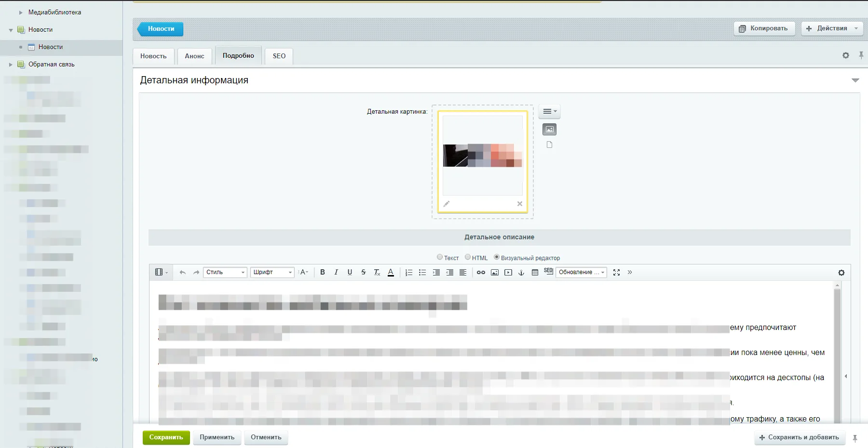Image resolution: width=868 pixels, height=448 pixels.
Task: Click the Отменить button
Action: [266, 437]
